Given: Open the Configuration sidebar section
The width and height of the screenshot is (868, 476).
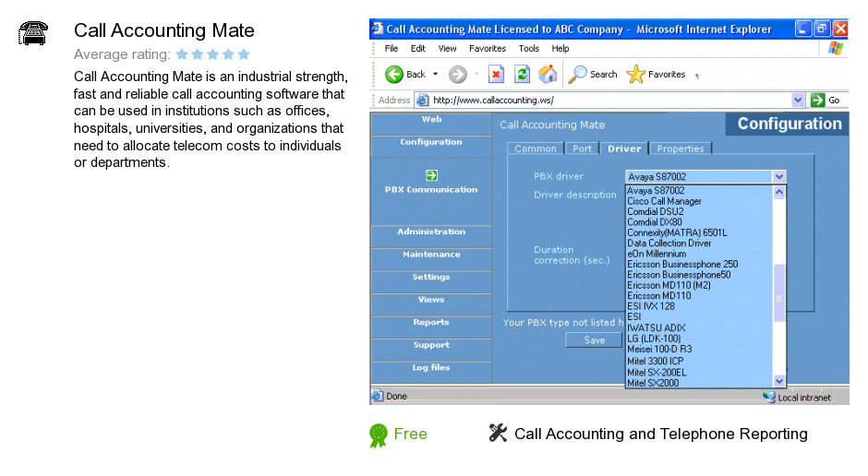Looking at the screenshot, I should click(431, 145).
